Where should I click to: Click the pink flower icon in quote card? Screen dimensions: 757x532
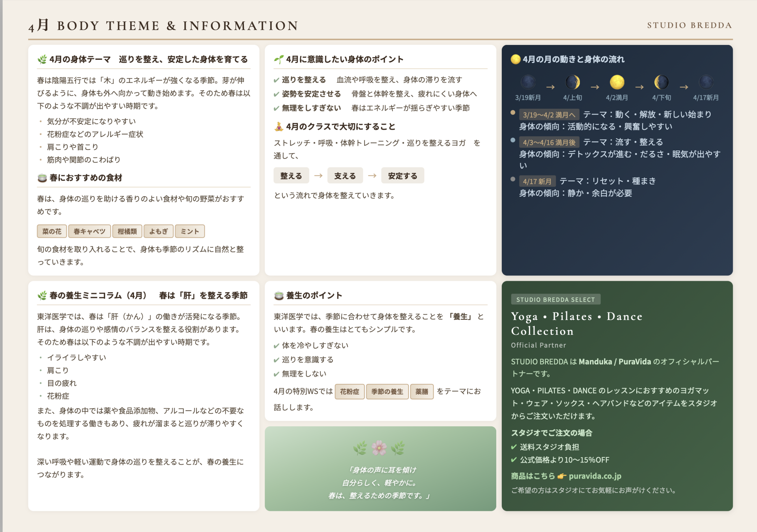click(379, 448)
